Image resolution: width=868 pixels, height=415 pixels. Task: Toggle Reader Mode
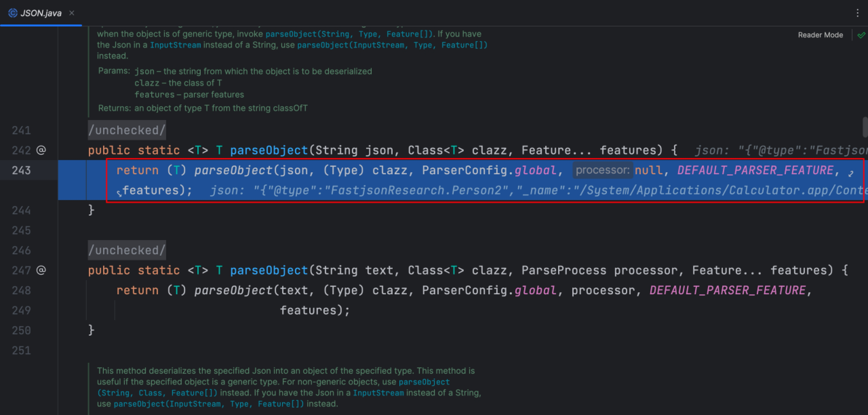pyautogui.click(x=820, y=35)
